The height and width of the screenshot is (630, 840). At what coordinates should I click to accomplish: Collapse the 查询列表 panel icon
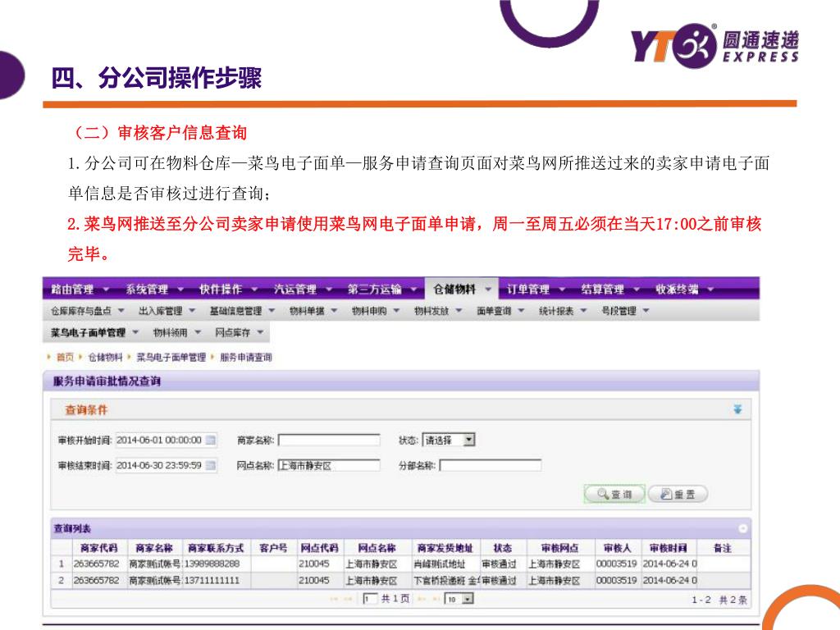point(742,529)
